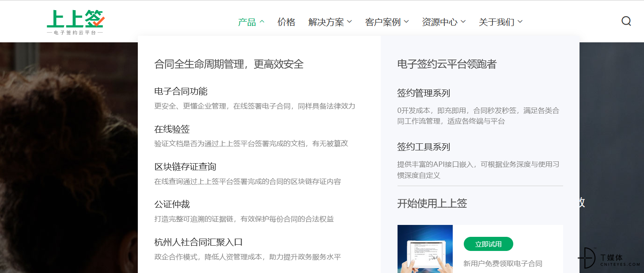The width and height of the screenshot is (644, 273).
Task: Click the 立即试用 button
Action: point(489,244)
